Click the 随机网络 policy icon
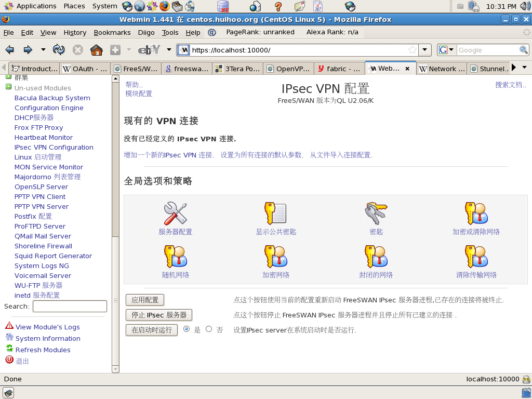The height and width of the screenshot is (399, 532). (175, 256)
